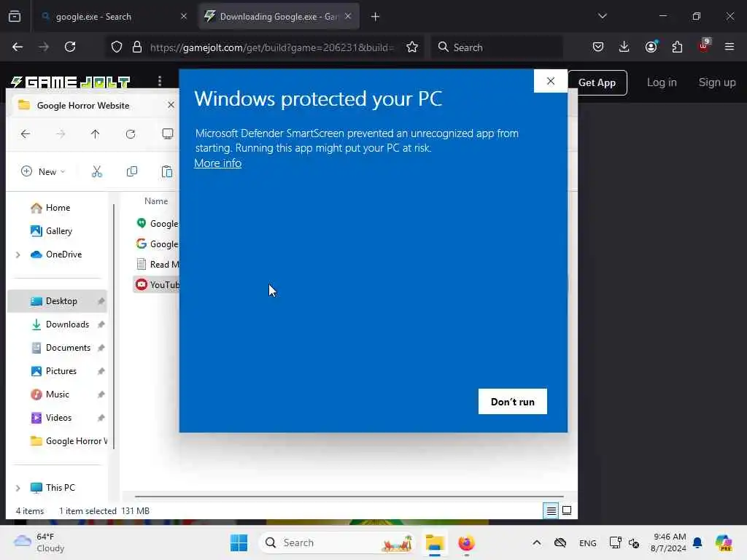The height and width of the screenshot is (560, 747).
Task: Click Explorer horizontal scrollbar
Action: tap(349, 496)
